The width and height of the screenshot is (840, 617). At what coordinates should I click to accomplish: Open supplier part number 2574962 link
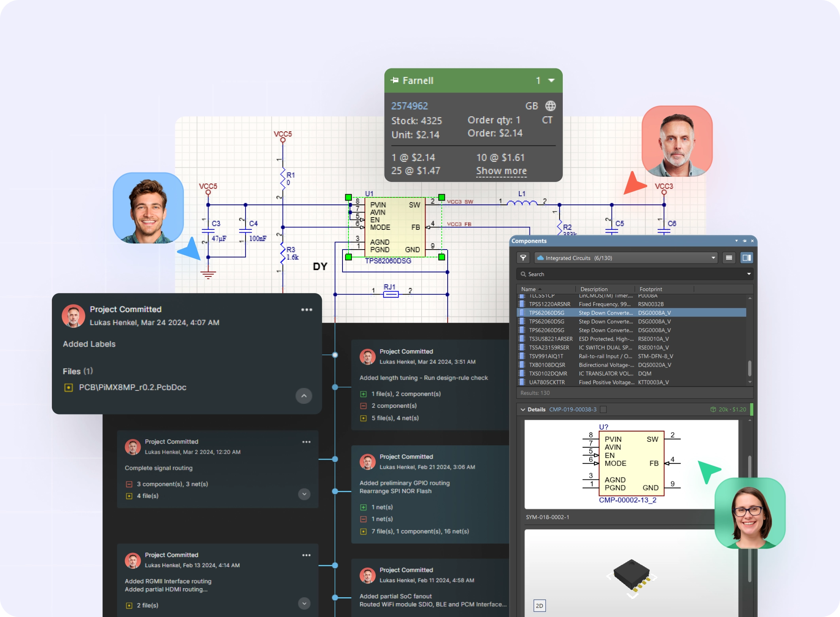[410, 106]
